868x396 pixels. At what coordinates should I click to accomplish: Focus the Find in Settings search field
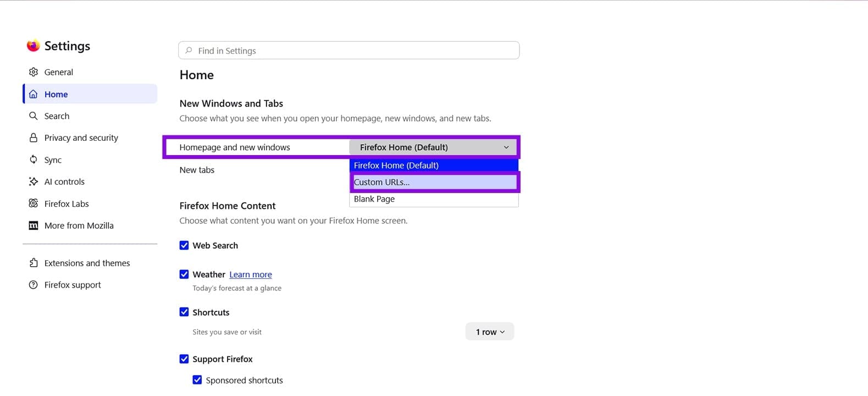349,51
